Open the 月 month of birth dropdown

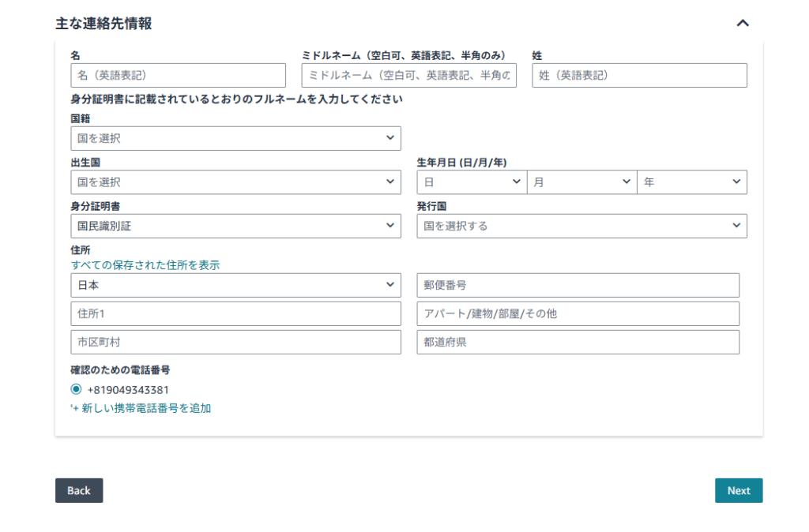581,182
